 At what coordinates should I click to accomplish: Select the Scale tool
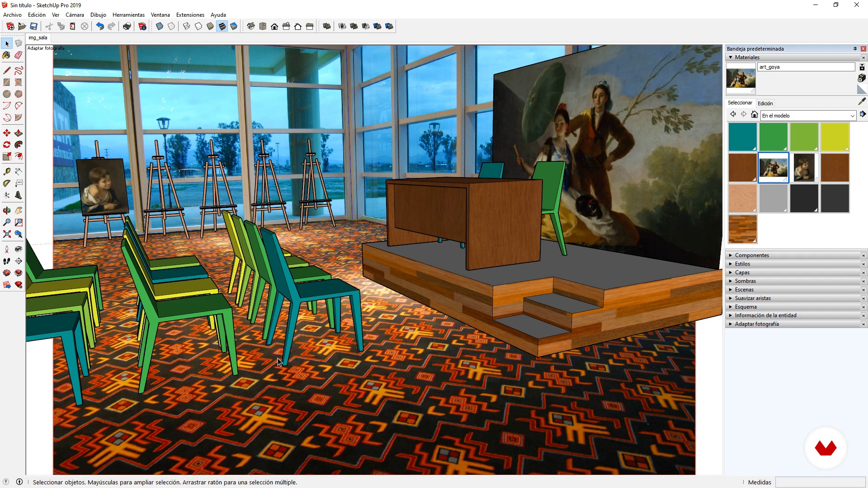(6, 156)
